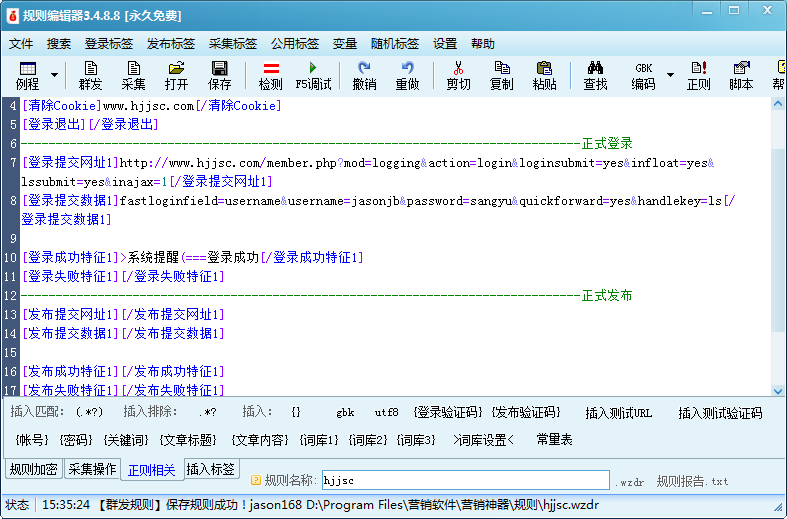Image resolution: width=787 pixels, height=519 pixels.
Task: Open the 发布标签 menu
Action: coord(171,44)
